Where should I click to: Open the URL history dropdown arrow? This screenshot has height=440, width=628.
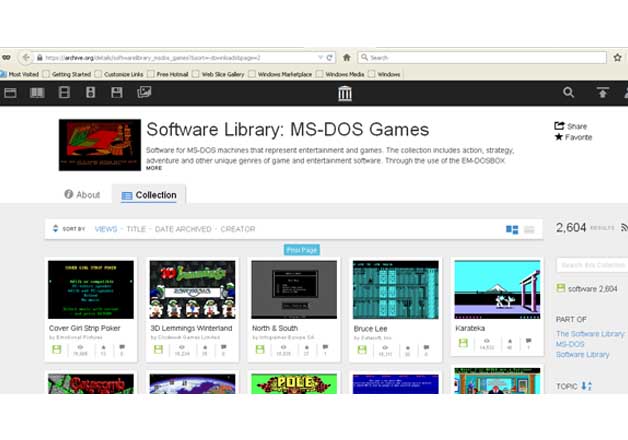(x=320, y=58)
